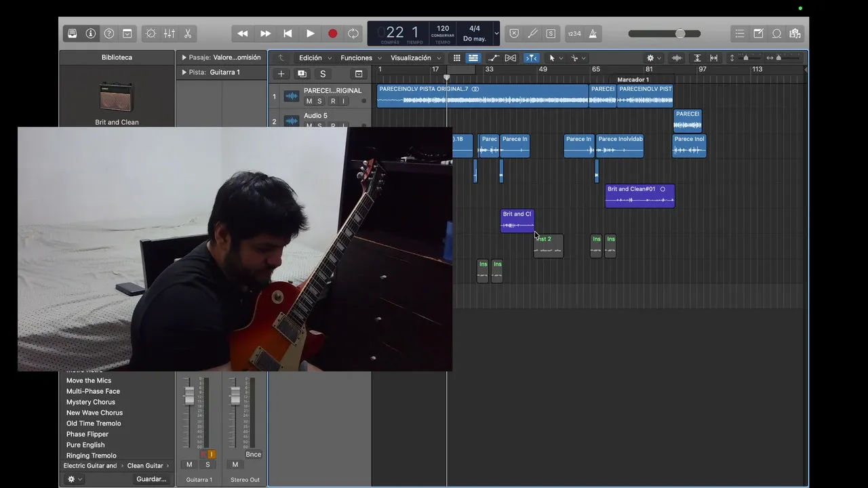868x488 pixels.
Task: Click the red Record button
Action: pyautogui.click(x=332, y=33)
